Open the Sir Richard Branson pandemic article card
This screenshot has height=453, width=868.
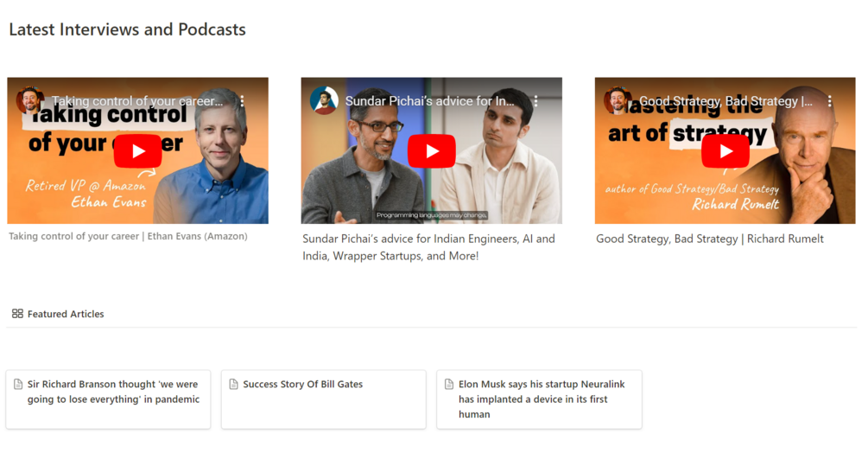click(108, 399)
